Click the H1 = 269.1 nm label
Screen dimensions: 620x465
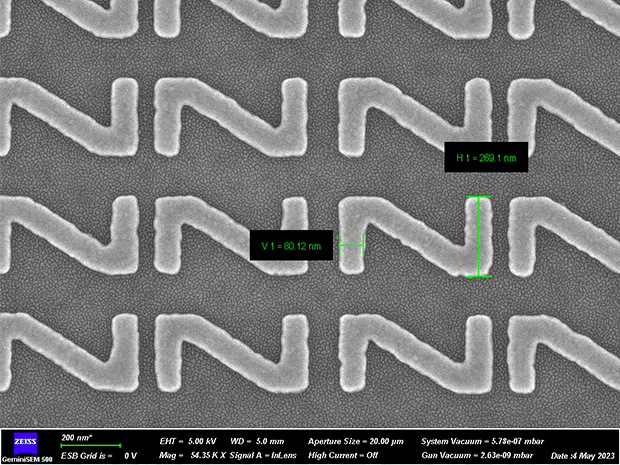pyautogui.click(x=485, y=157)
